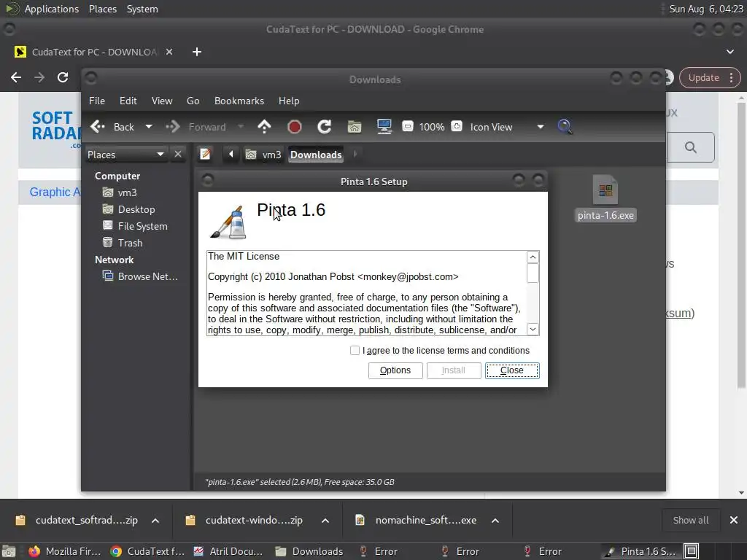Click the Chrome back arrow
Image resolution: width=747 pixels, height=560 pixels.
pyautogui.click(x=16, y=77)
